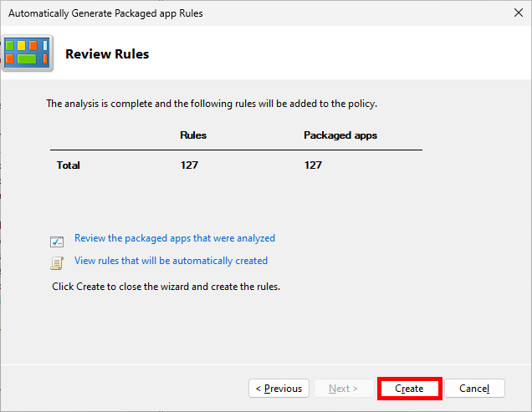Click the 127 value under Packaged apps

[x=313, y=165]
